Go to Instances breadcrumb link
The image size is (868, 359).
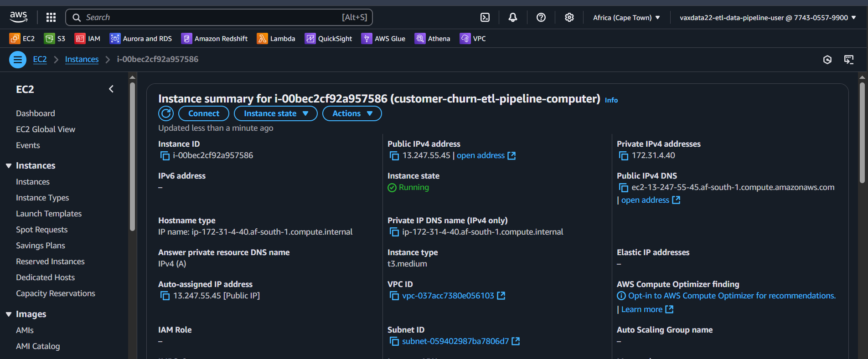click(x=82, y=59)
